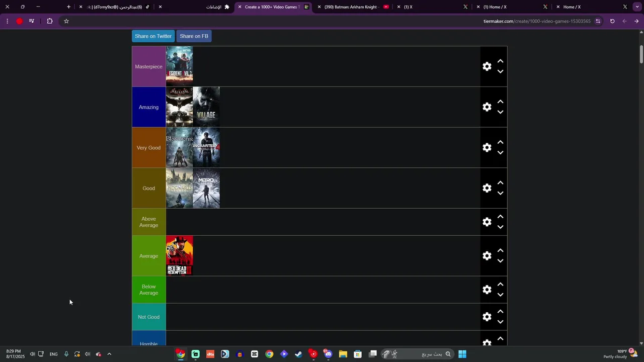The width and height of the screenshot is (644, 362).
Task: Move Below Average row up
Action: [x=500, y=285]
